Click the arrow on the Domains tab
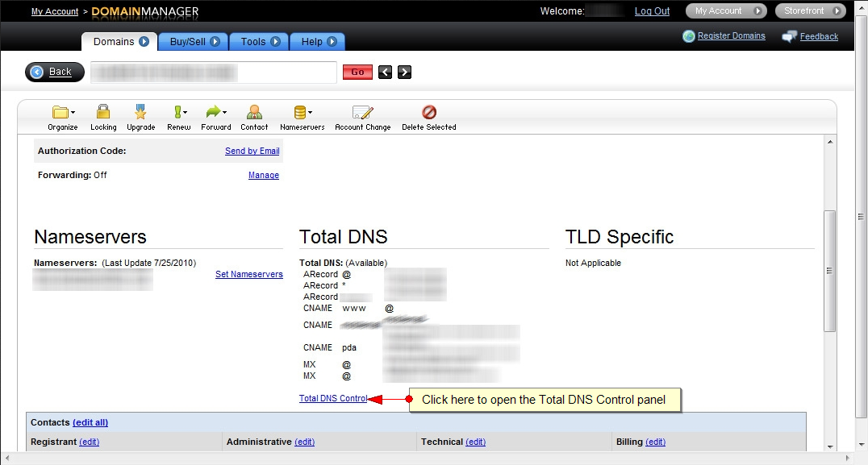 [144, 41]
